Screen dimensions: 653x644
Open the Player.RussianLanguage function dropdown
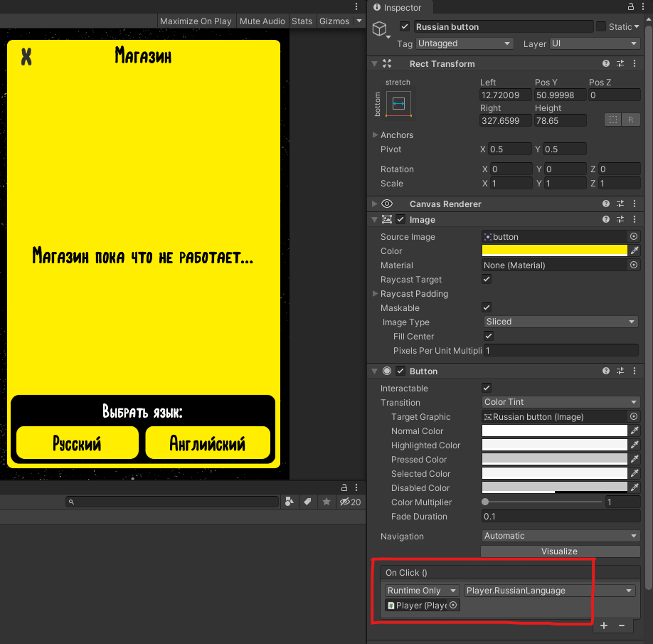coord(549,591)
